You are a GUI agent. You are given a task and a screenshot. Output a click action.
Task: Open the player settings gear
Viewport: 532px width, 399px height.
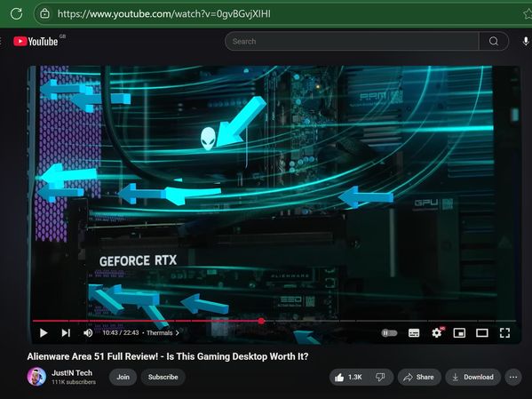point(437,332)
